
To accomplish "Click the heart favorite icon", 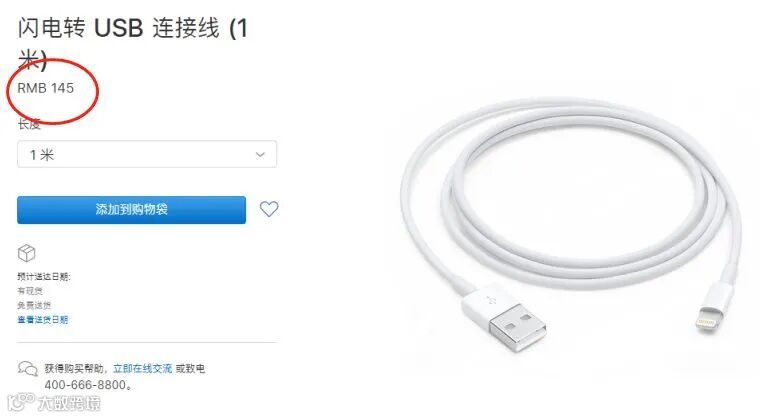I will click(269, 209).
